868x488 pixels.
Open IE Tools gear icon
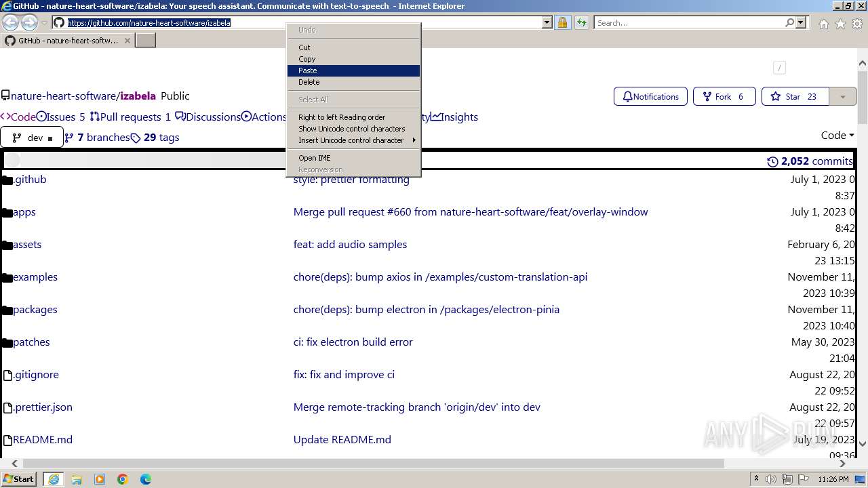coord(856,23)
